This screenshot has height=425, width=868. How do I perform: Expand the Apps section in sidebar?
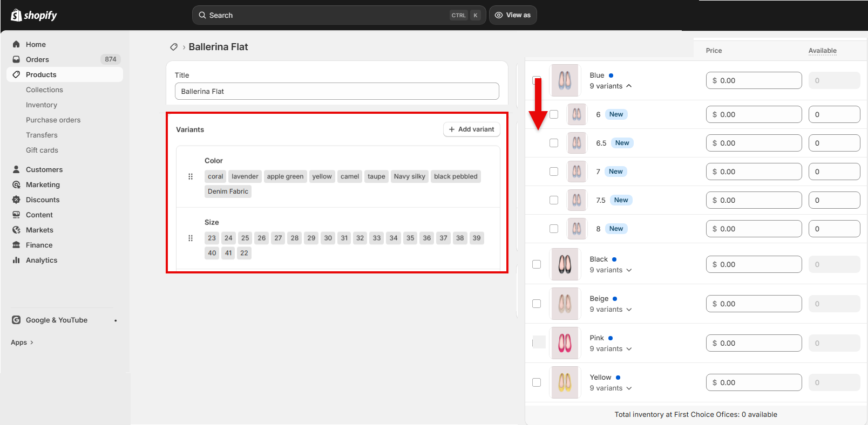[22, 342]
